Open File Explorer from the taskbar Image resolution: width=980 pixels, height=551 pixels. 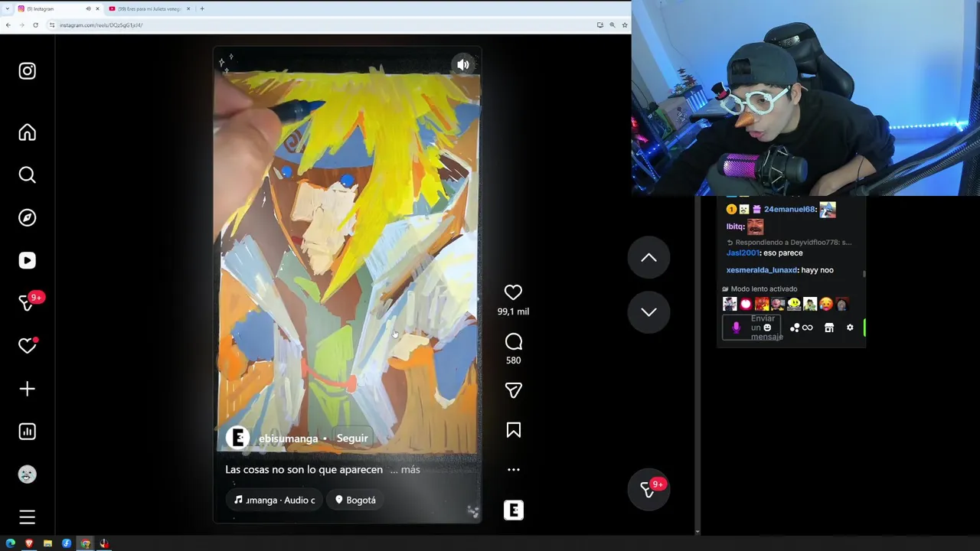pos(47,543)
